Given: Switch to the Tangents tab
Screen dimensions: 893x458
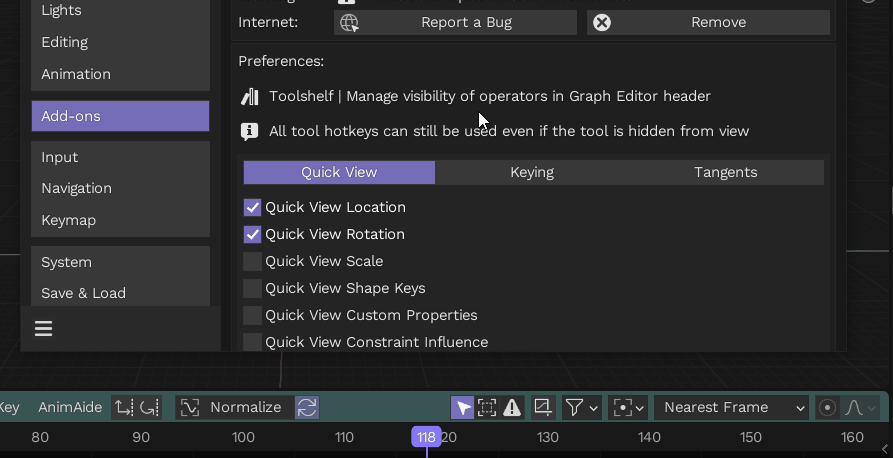Looking at the screenshot, I should click(726, 172).
